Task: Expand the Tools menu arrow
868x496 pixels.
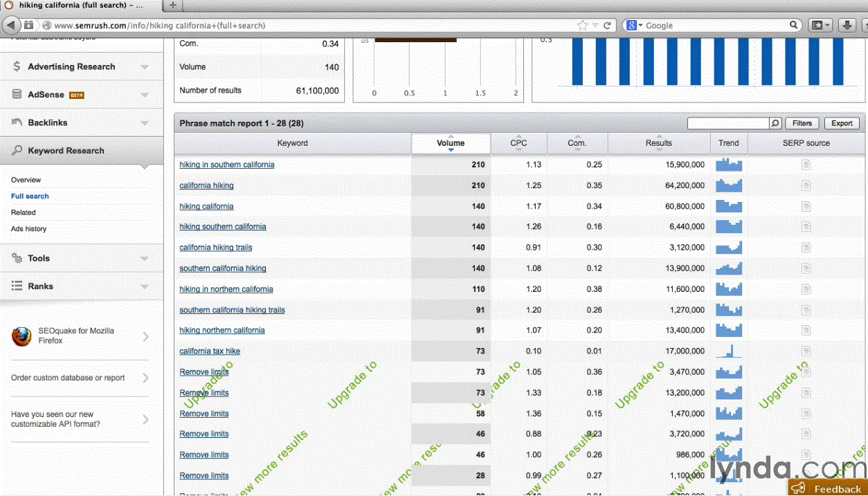Action: click(x=145, y=259)
